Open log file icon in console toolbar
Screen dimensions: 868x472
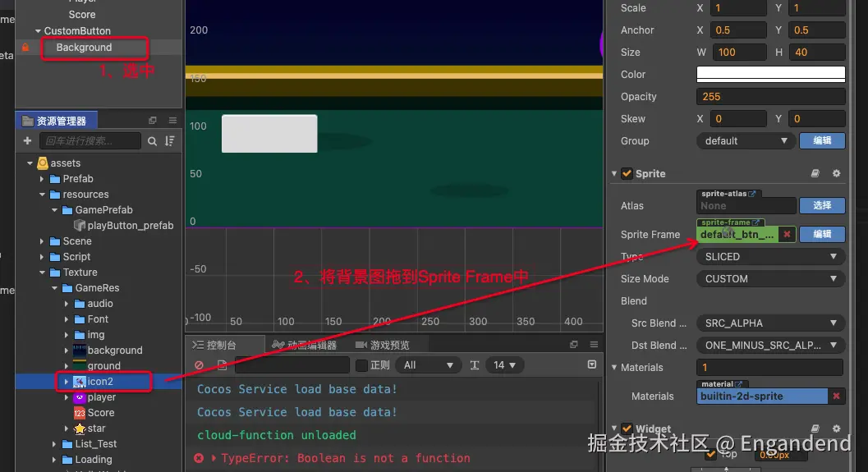222,365
